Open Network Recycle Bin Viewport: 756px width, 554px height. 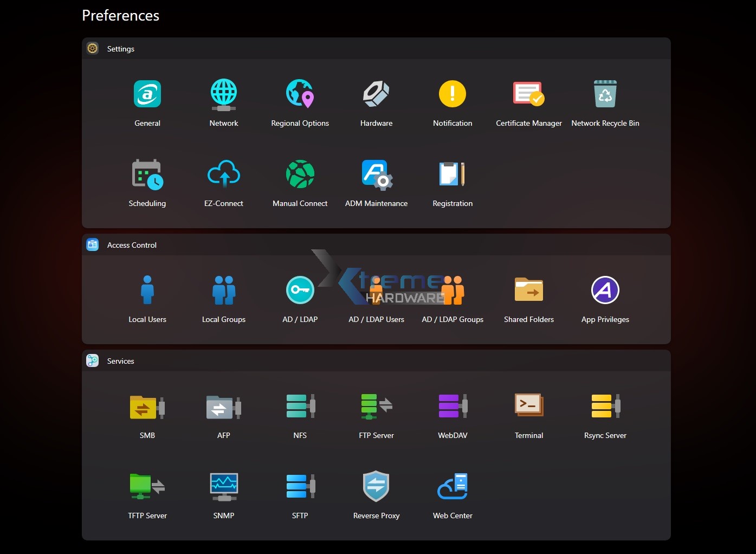pyautogui.click(x=605, y=94)
